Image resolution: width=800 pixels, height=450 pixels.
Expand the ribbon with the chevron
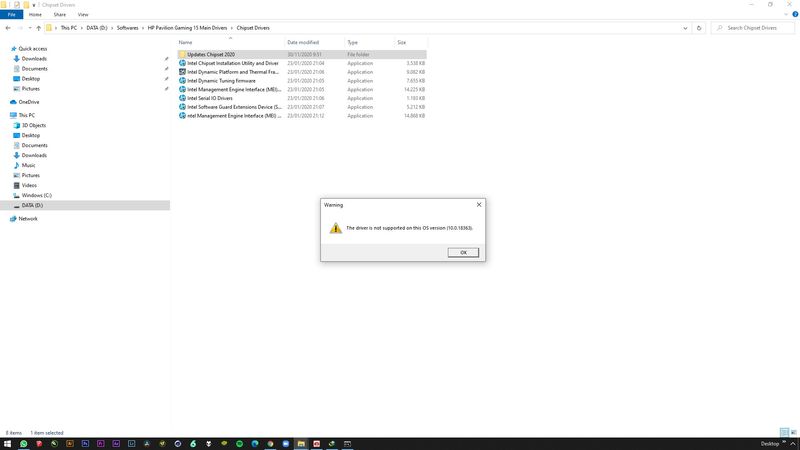coord(786,15)
